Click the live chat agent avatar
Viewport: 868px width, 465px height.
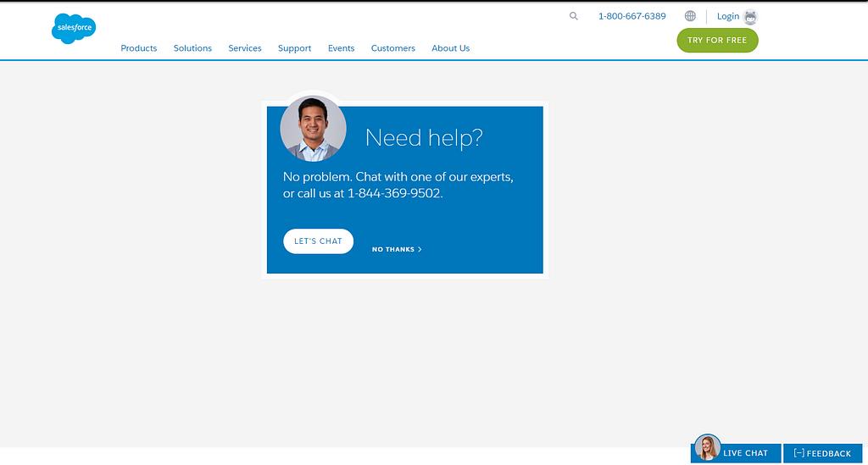point(707,448)
